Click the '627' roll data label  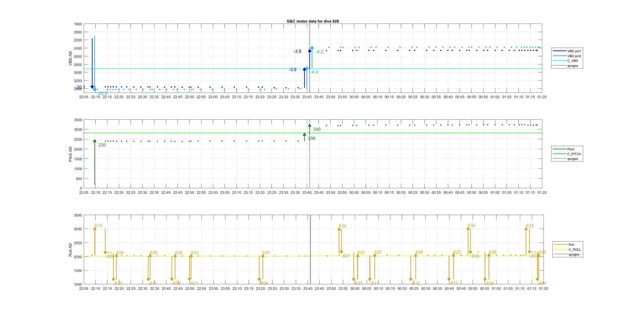378,252
